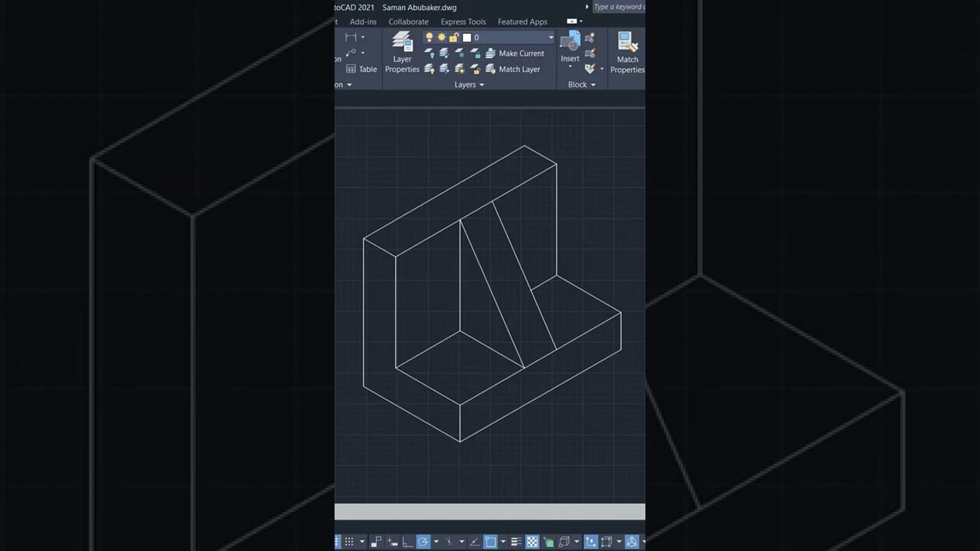Click the layer Unlock icon
The width and height of the screenshot is (980, 551).
tap(475, 69)
